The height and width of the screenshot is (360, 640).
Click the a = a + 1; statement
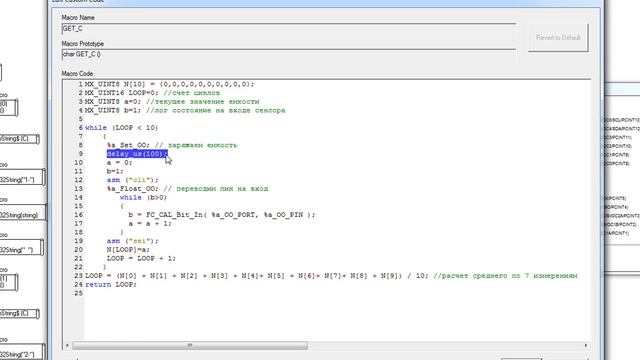point(150,224)
